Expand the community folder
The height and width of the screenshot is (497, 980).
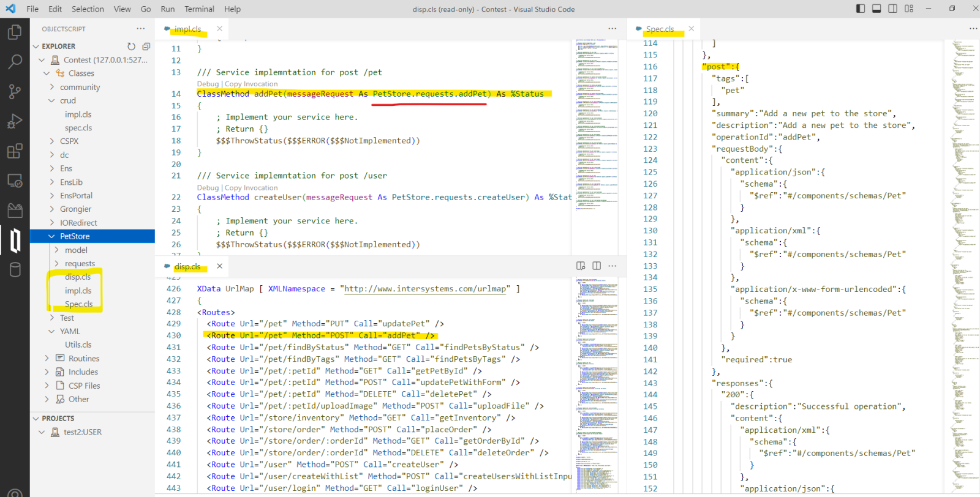pos(80,87)
